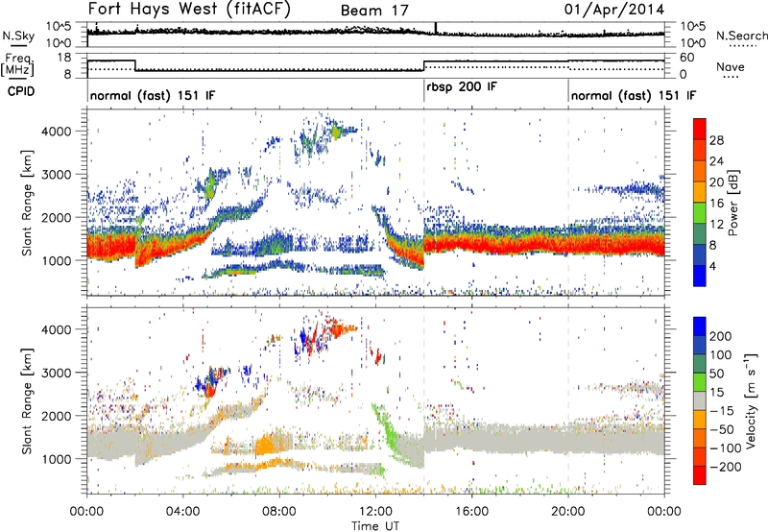Click the red power echo band near 18:00

519,244
